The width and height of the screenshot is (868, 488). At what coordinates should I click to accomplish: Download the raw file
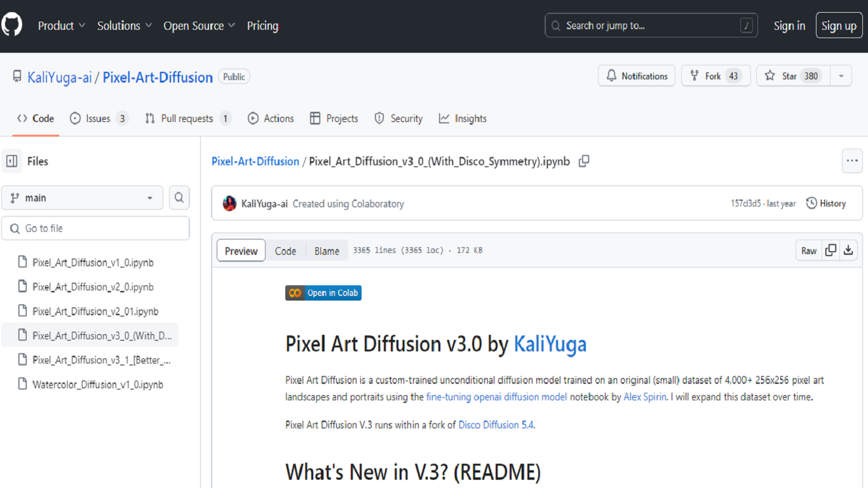(x=848, y=250)
